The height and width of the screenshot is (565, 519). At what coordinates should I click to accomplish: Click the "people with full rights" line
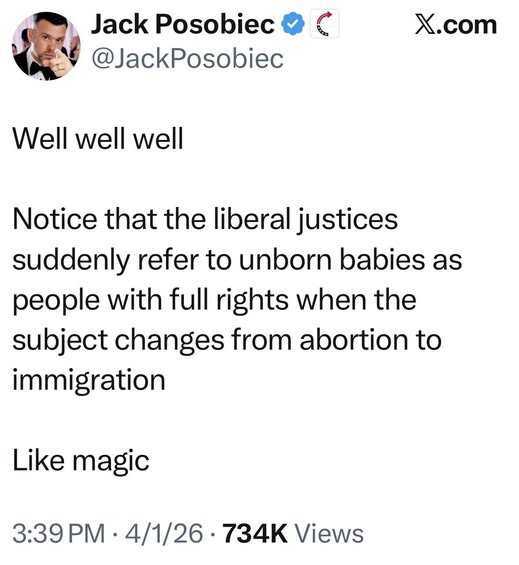point(214,301)
